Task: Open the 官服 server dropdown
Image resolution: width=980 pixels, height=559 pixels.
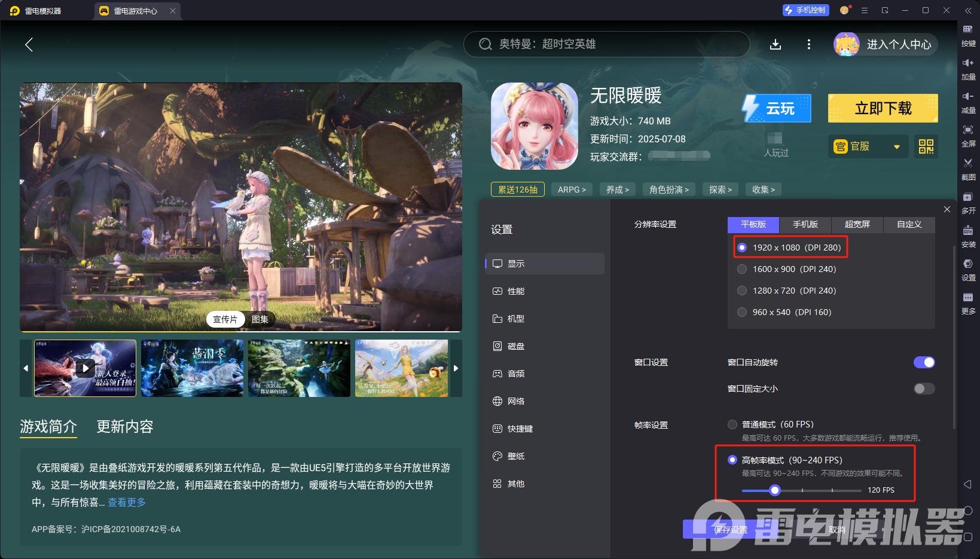Action: coord(868,146)
